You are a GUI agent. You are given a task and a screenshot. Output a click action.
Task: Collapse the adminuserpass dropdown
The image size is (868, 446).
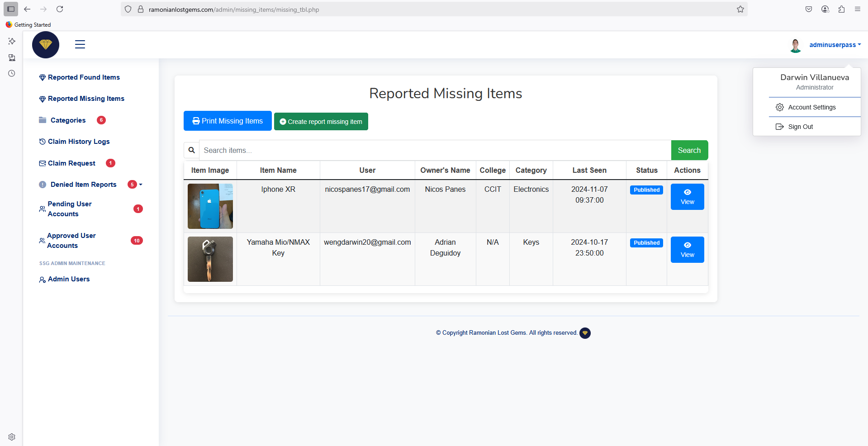click(x=835, y=45)
